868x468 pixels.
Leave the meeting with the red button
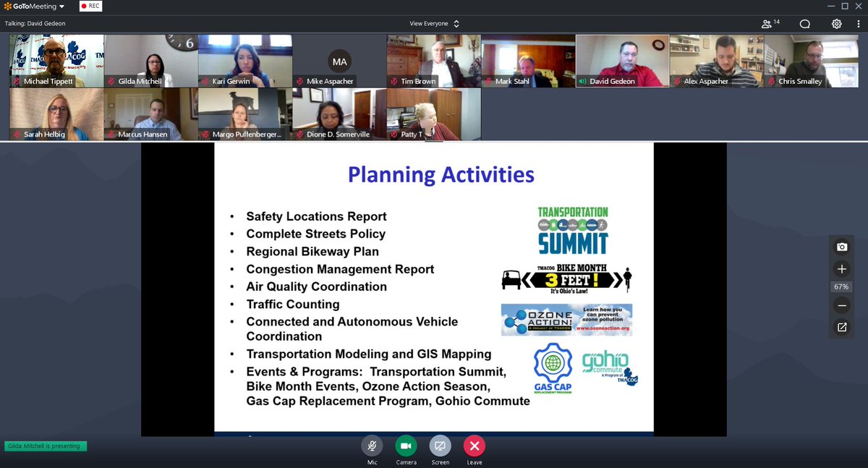[475, 446]
